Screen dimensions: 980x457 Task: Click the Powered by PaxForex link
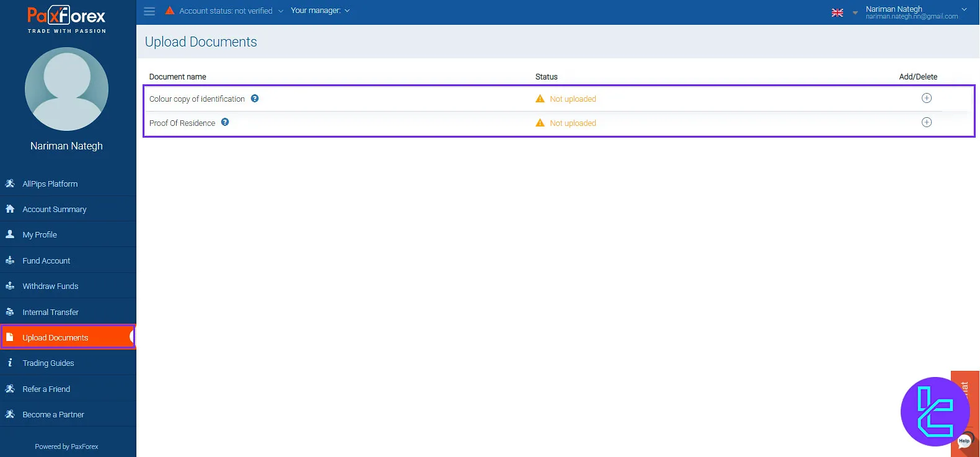[67, 446]
